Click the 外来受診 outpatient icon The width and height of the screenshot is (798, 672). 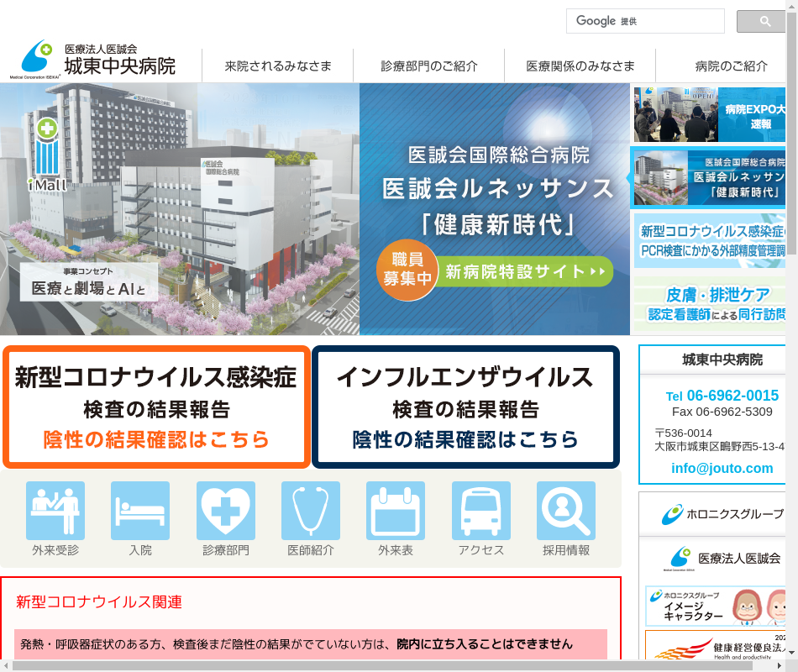(55, 511)
